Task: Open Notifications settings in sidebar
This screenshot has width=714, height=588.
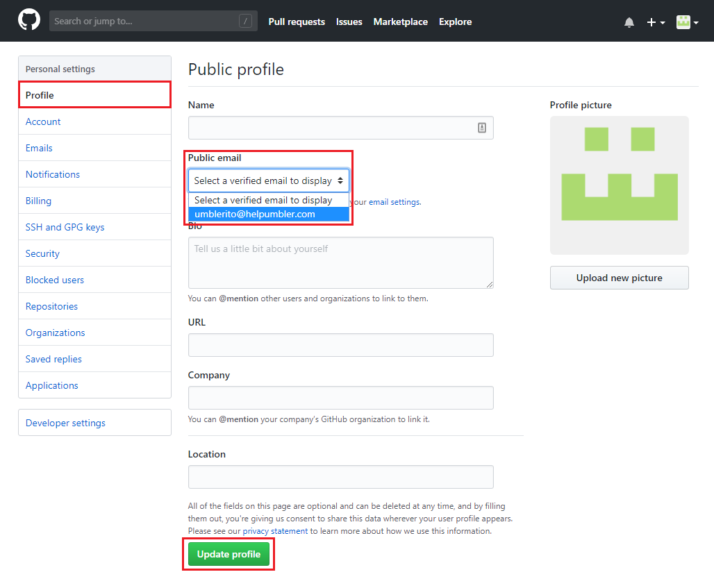Action: pos(94,174)
